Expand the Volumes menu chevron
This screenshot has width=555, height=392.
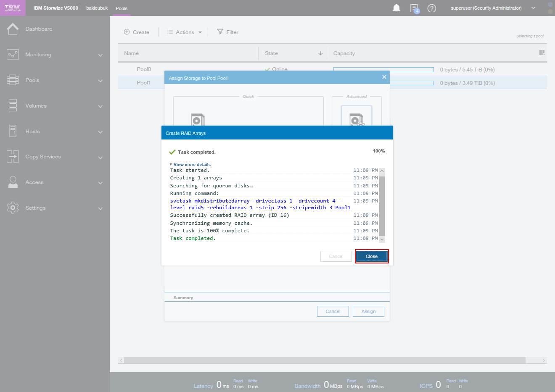[x=100, y=106]
